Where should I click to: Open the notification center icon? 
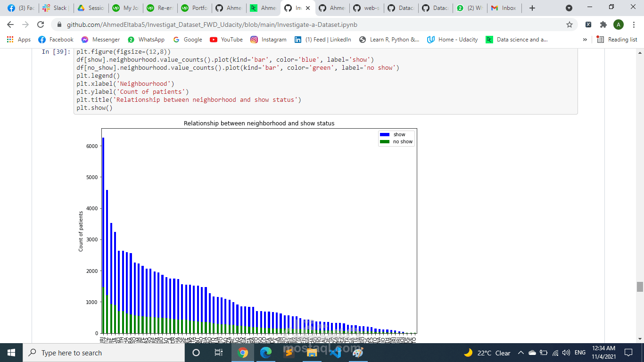coord(628,353)
